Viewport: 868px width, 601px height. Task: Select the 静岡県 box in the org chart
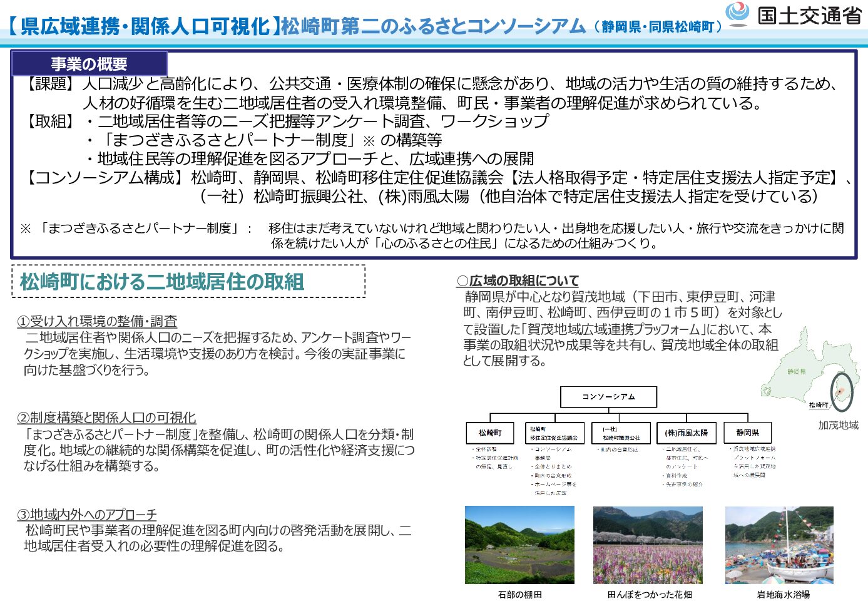pyautogui.click(x=747, y=433)
